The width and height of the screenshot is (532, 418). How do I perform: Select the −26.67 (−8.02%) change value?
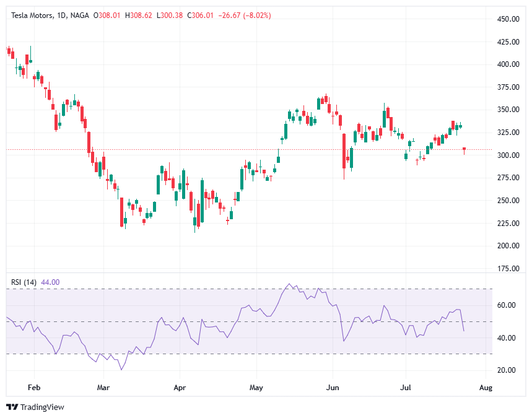tap(240, 15)
